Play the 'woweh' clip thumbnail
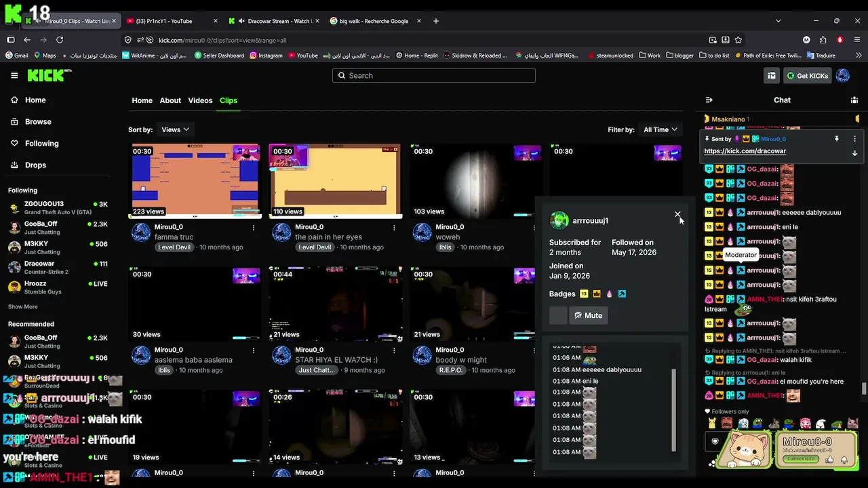The height and width of the screenshot is (488, 868). point(476,181)
